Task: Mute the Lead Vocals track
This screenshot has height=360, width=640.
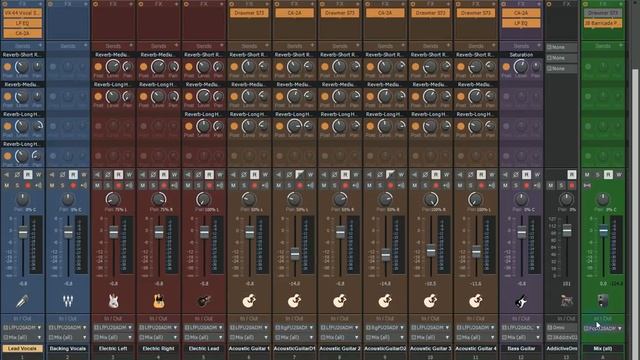Action: click(7, 185)
